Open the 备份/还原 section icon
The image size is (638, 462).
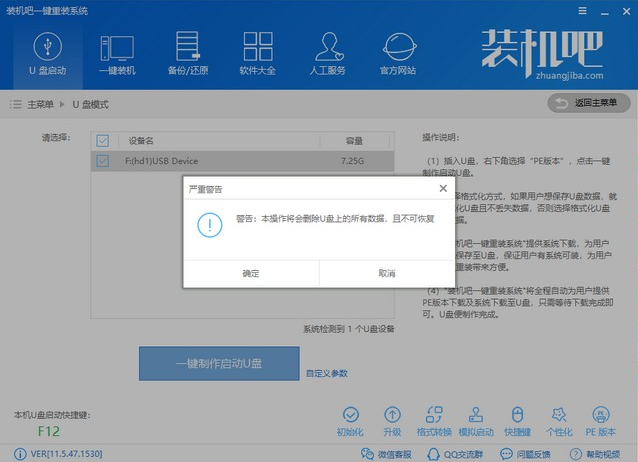(x=187, y=53)
